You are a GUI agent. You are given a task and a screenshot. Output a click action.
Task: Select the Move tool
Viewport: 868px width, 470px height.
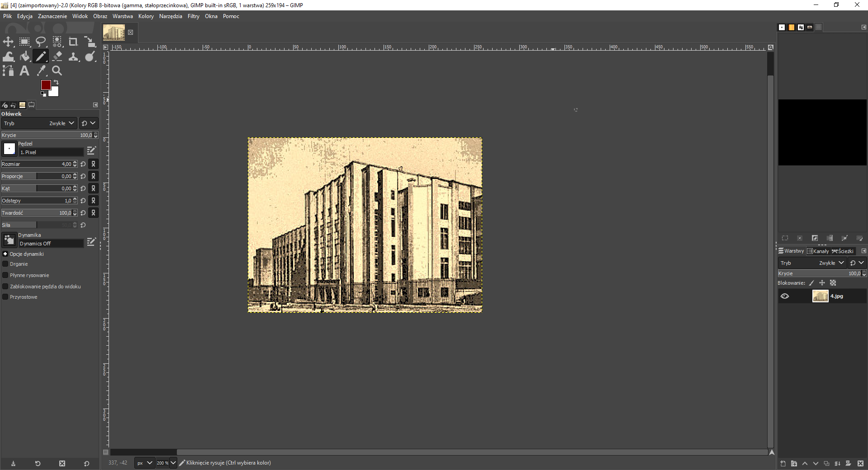(8, 42)
